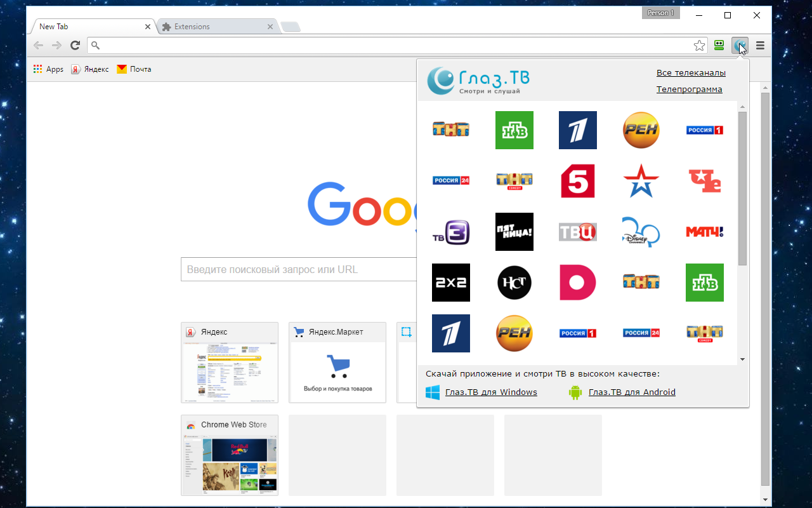Open the Дождь pink channel logo

tap(578, 283)
